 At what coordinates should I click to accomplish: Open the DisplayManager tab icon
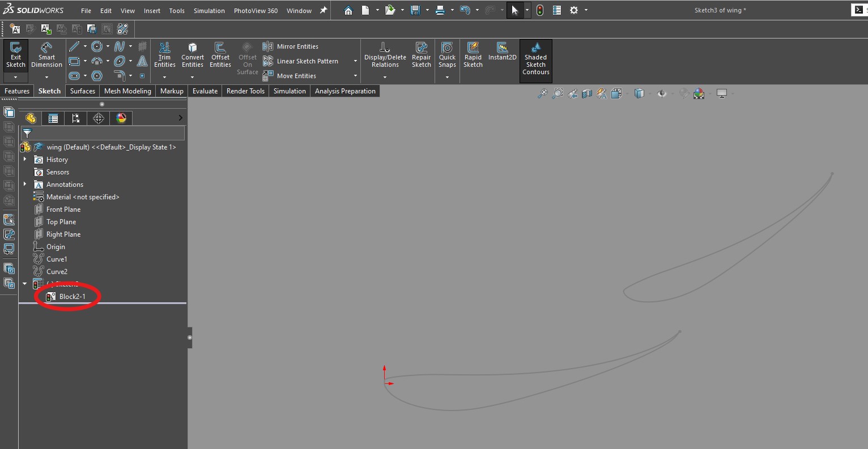(x=121, y=118)
